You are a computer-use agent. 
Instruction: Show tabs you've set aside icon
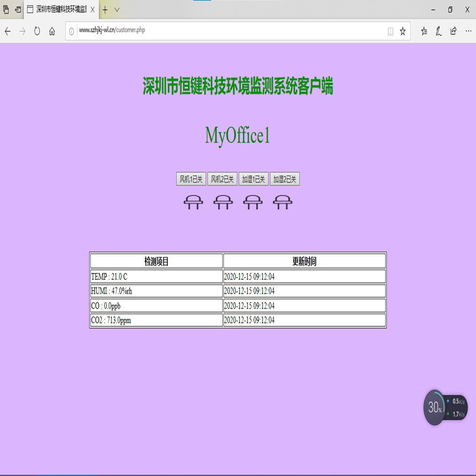6,10
